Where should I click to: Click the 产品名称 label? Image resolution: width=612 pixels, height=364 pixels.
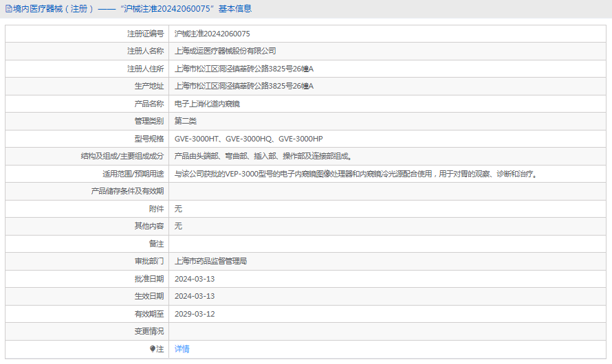tap(149, 104)
